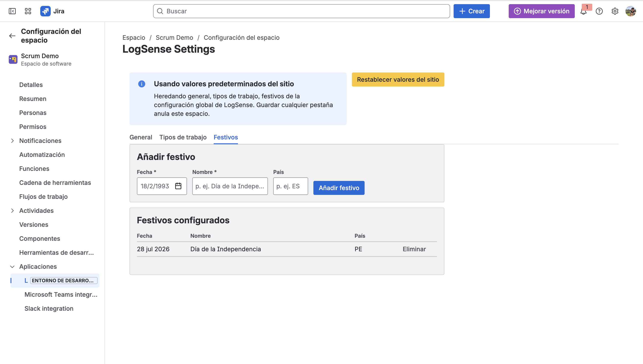Expand the Actividades section
Image resolution: width=643 pixels, height=364 pixels.
(12, 210)
